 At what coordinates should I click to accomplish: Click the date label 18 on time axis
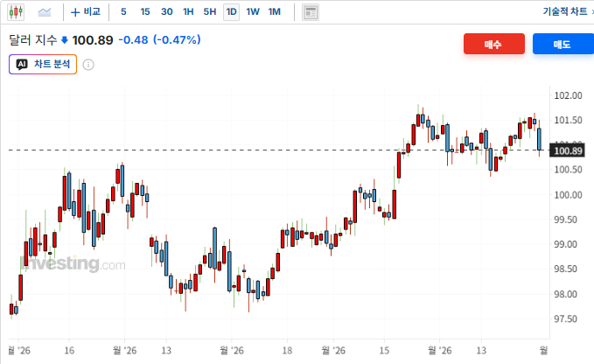[287, 350]
